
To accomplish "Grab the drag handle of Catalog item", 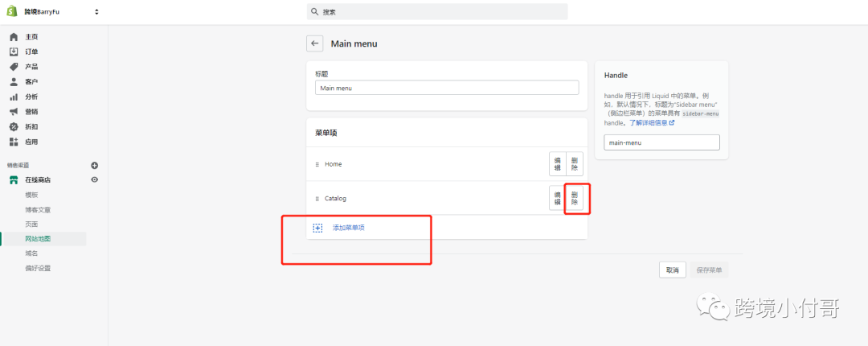I will click(x=317, y=199).
